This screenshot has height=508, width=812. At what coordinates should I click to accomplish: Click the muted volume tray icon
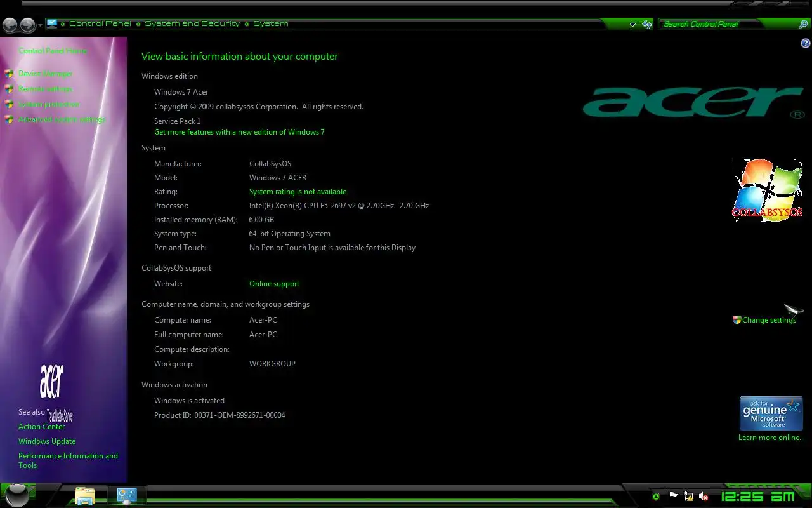click(704, 496)
